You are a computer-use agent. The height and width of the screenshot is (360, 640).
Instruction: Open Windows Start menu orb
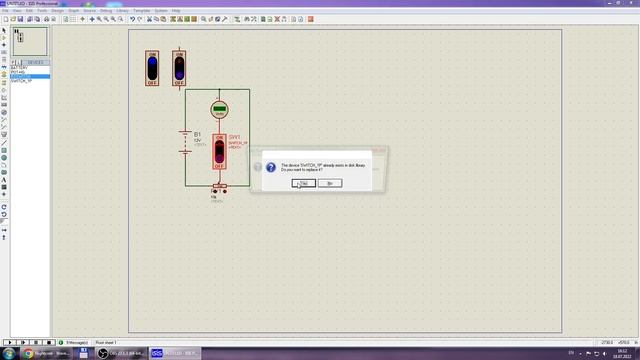(x=9, y=353)
